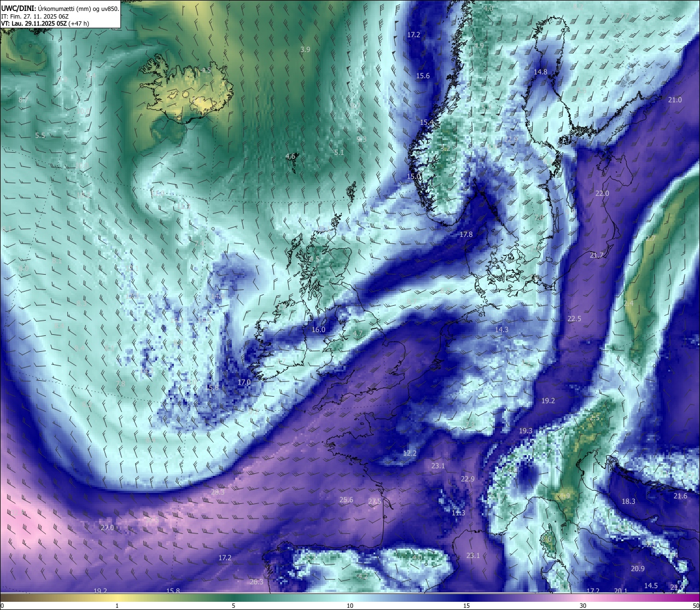Click the 15.8 value label
Image resolution: width=700 pixels, height=610 pixels.
pos(173,590)
